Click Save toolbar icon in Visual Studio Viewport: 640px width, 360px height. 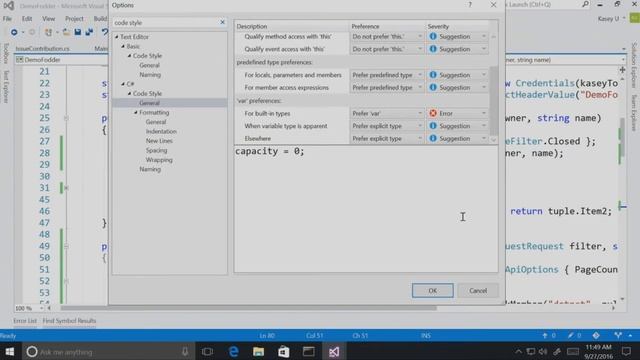(x=78, y=32)
